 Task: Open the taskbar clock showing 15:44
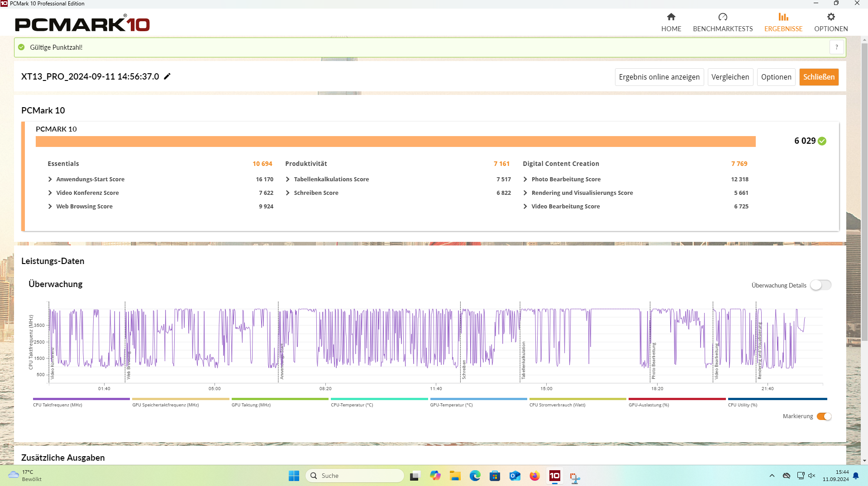pos(835,476)
